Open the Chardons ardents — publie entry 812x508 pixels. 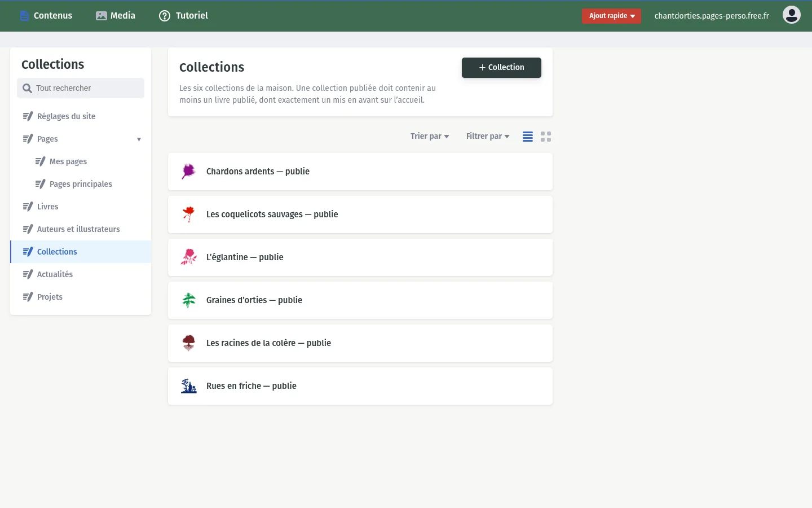click(x=360, y=172)
